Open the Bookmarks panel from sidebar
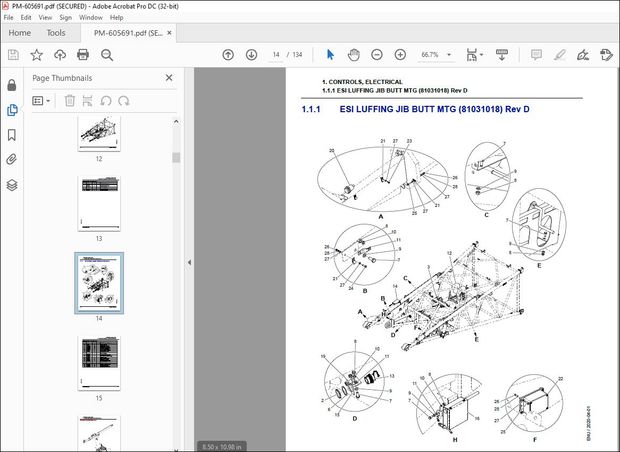Viewport: 620px width, 452px height. [12, 134]
